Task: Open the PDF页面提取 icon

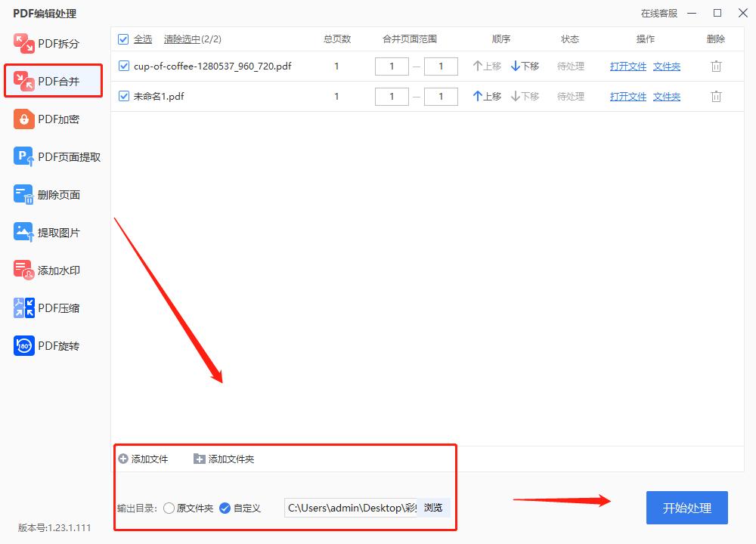Action: click(x=23, y=156)
